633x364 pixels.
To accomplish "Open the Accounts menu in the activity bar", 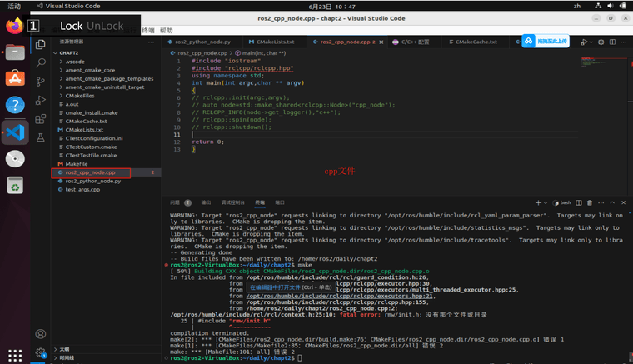I will click(40, 334).
